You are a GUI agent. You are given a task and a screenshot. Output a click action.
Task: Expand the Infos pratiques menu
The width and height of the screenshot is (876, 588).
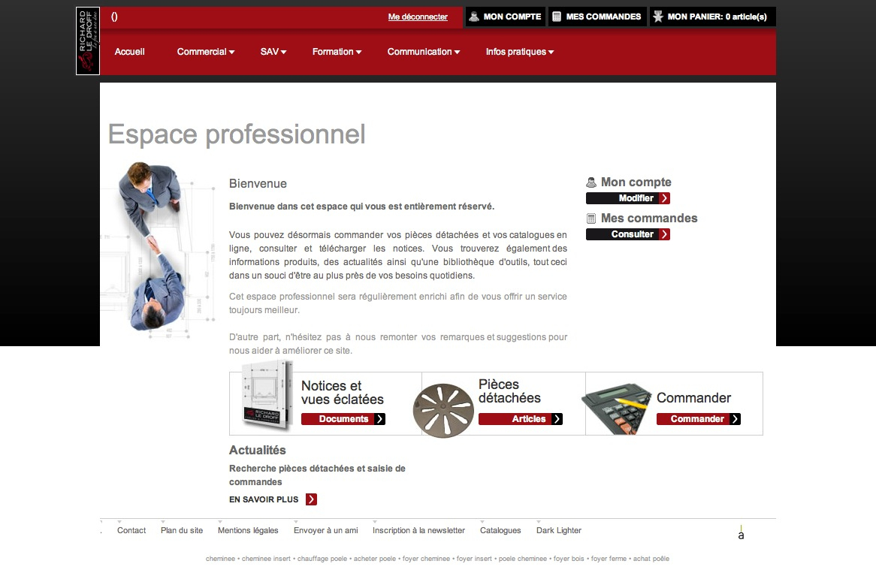coord(519,52)
